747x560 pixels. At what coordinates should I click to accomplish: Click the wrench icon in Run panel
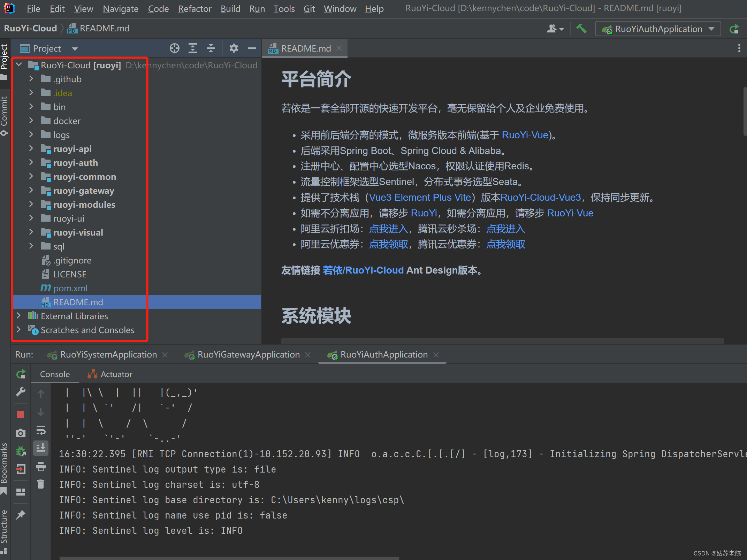[x=21, y=392]
